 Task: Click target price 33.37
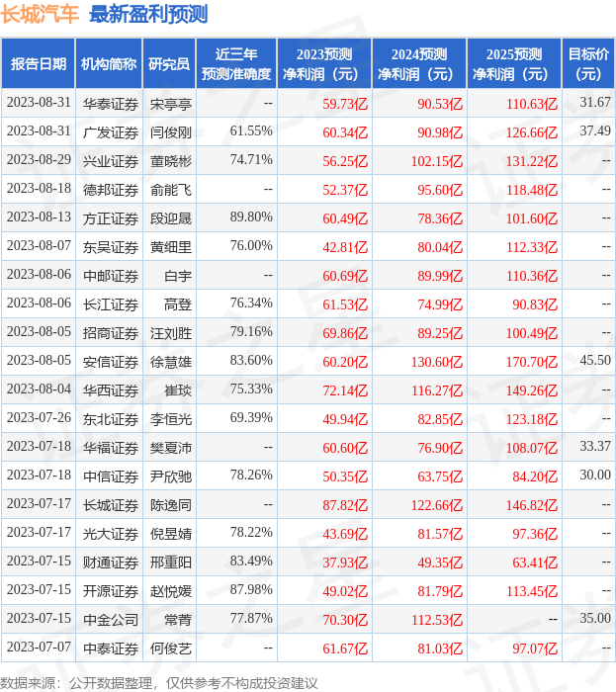[x=595, y=447]
